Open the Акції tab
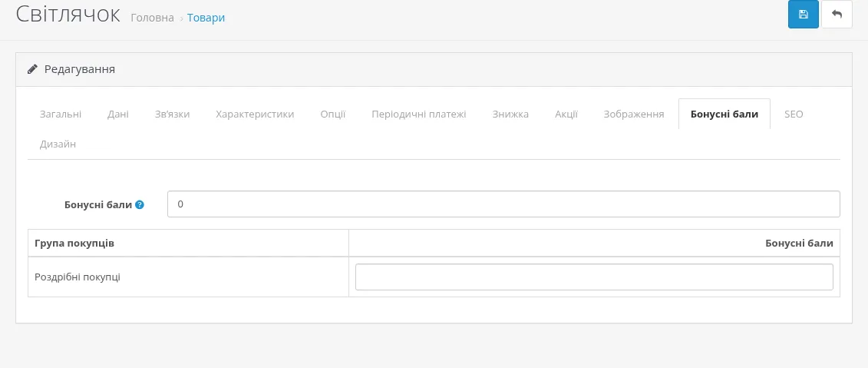Screen dimensions: 868x368 566,114
